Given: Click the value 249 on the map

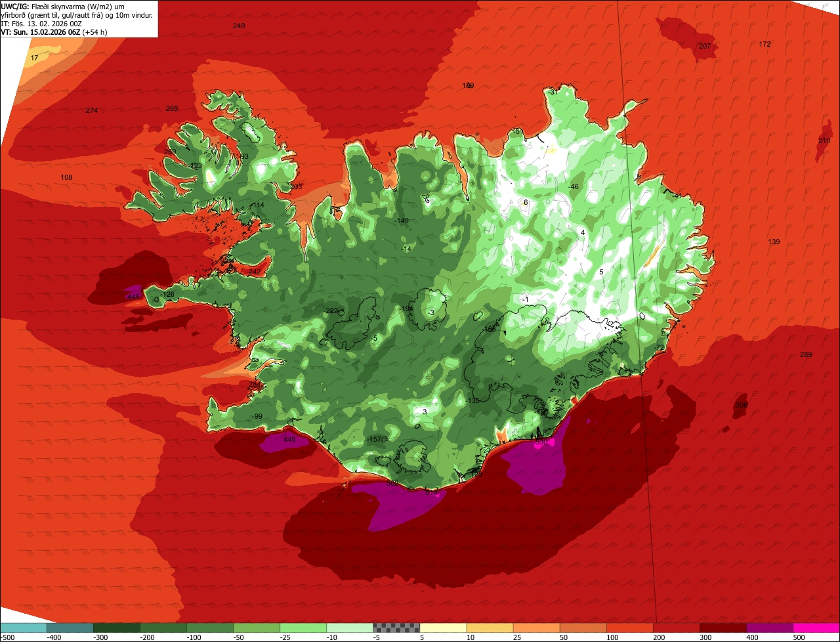Looking at the screenshot, I should point(239,26).
